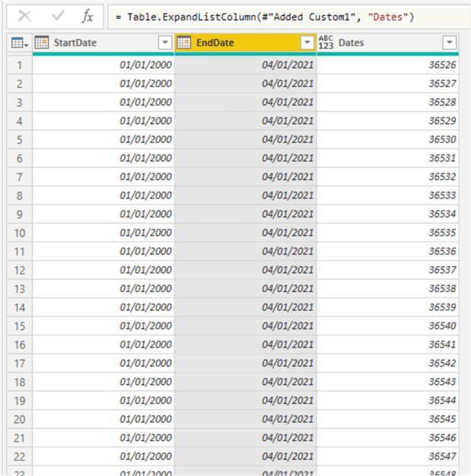Click Dates cell with value 36540

pyautogui.click(x=388, y=326)
